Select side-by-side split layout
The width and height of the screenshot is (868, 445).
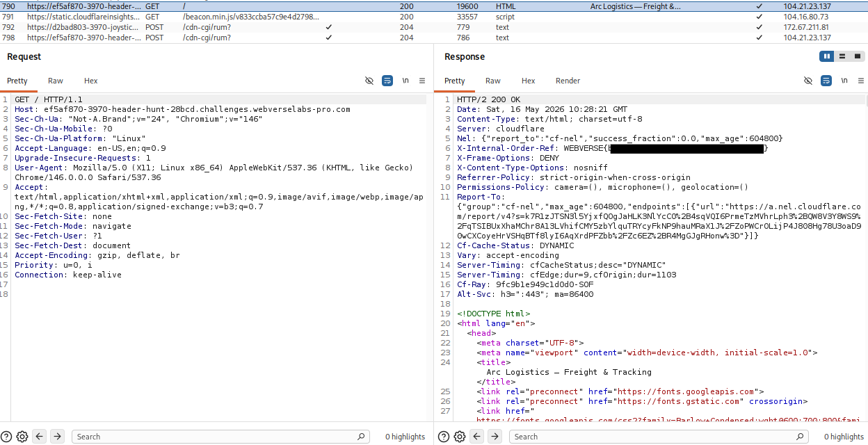pos(827,56)
